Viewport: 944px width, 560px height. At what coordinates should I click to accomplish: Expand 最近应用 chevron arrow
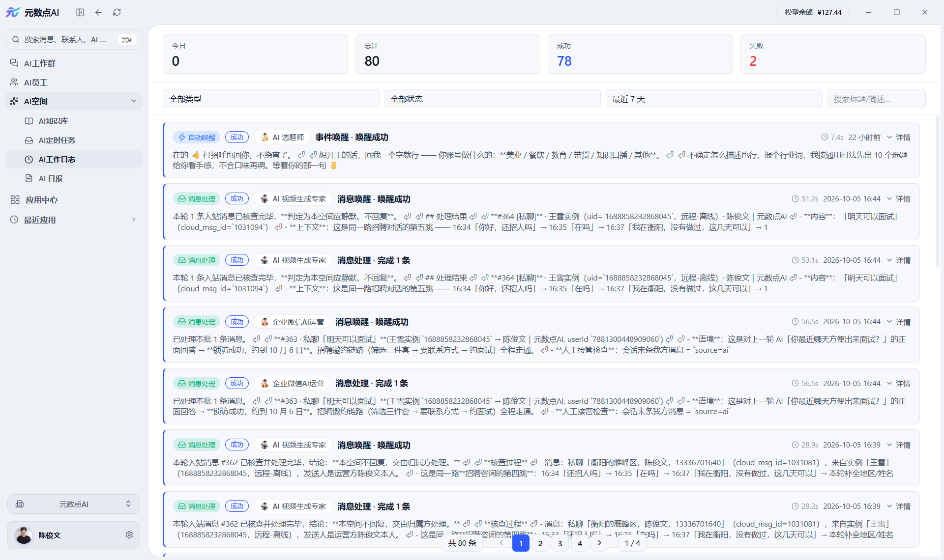(x=134, y=220)
